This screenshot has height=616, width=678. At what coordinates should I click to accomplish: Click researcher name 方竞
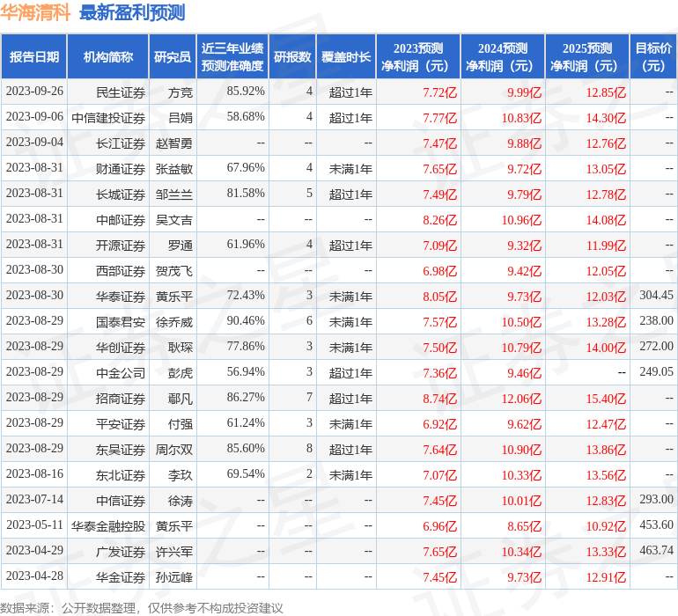point(180,92)
